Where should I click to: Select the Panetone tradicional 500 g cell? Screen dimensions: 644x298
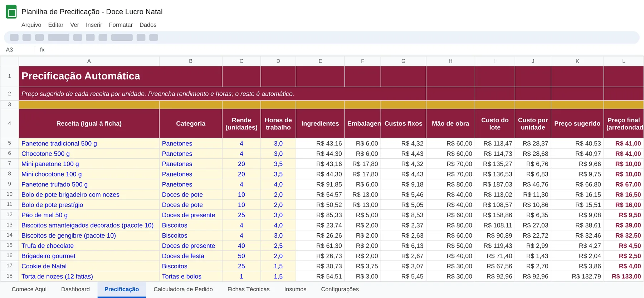pos(89,143)
